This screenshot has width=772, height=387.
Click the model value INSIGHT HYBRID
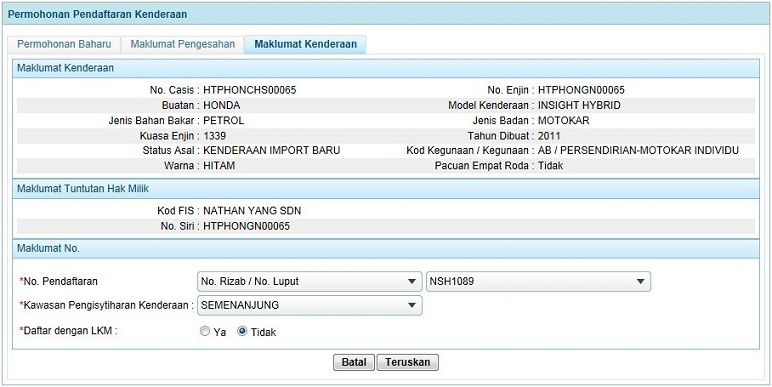tap(579, 105)
